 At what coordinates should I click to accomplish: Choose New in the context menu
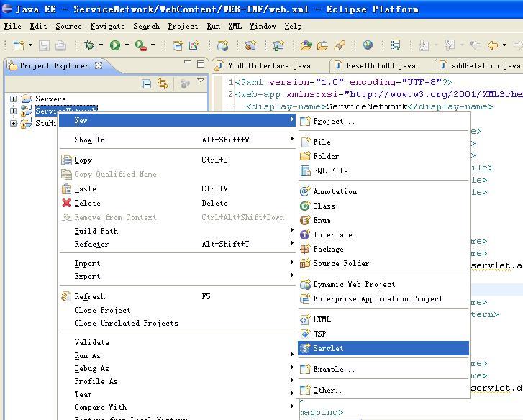click(x=178, y=120)
